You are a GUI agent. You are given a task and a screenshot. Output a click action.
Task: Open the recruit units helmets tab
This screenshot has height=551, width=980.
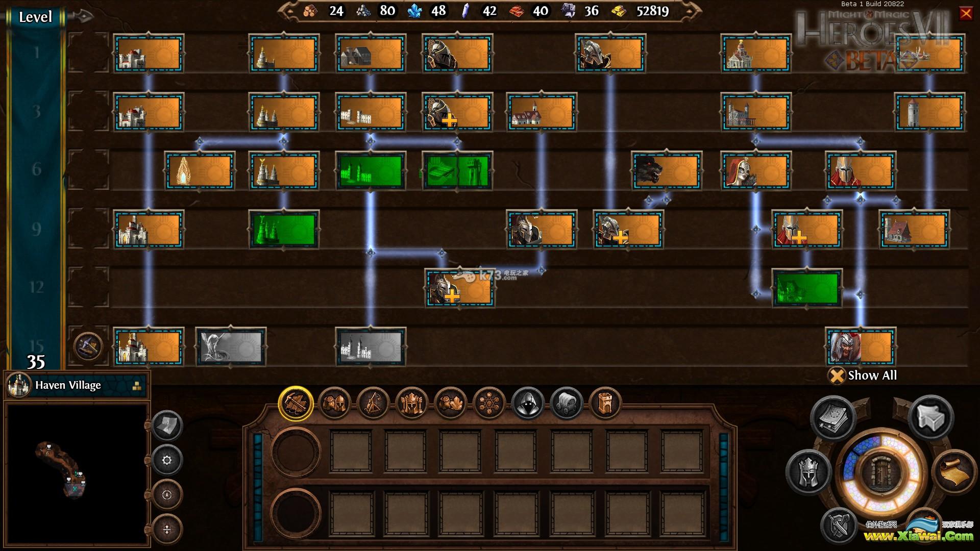[334, 404]
